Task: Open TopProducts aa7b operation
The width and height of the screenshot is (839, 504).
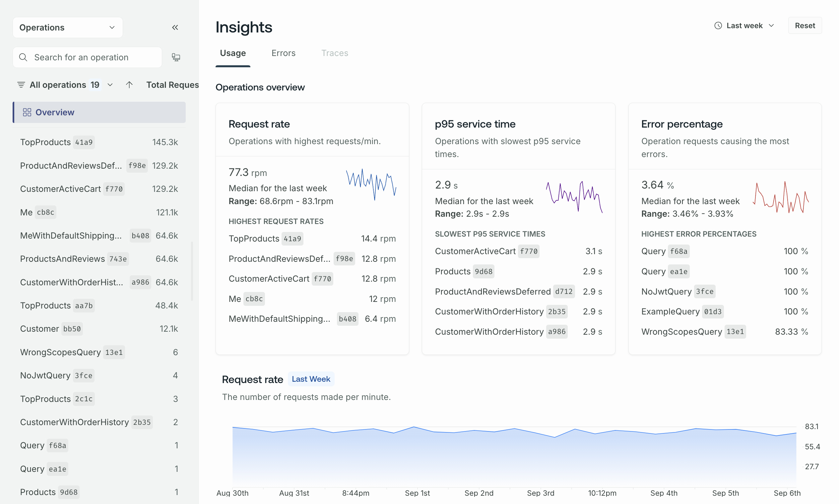Action: (99, 305)
